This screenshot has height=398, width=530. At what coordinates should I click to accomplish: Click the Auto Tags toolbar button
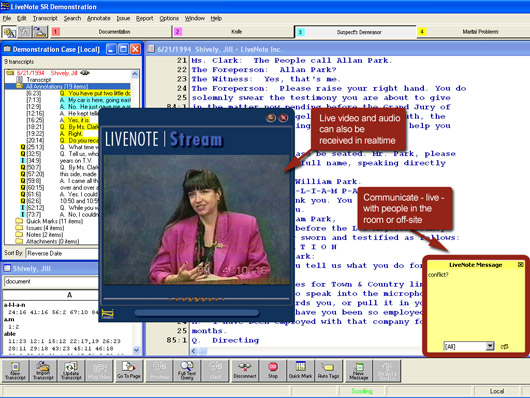tap(328, 371)
